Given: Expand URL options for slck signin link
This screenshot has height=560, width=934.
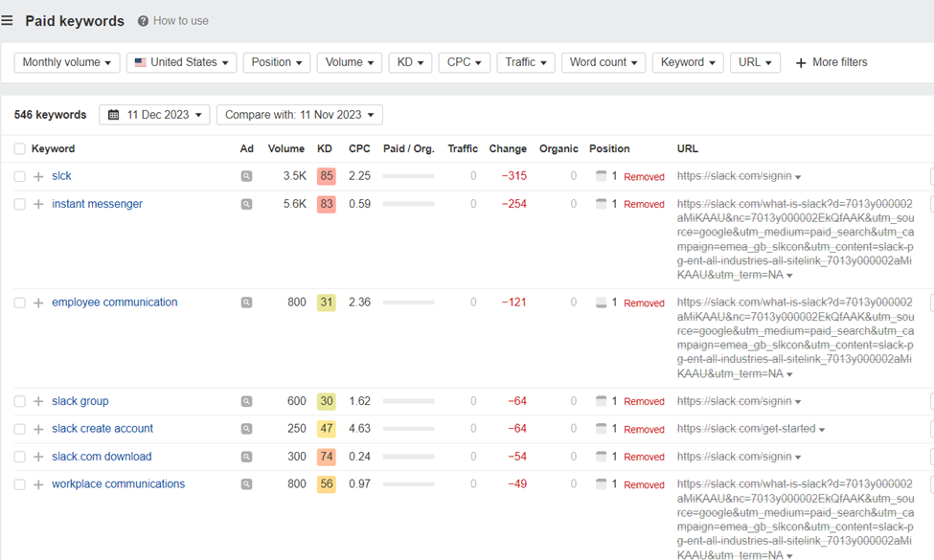Looking at the screenshot, I should click(798, 177).
